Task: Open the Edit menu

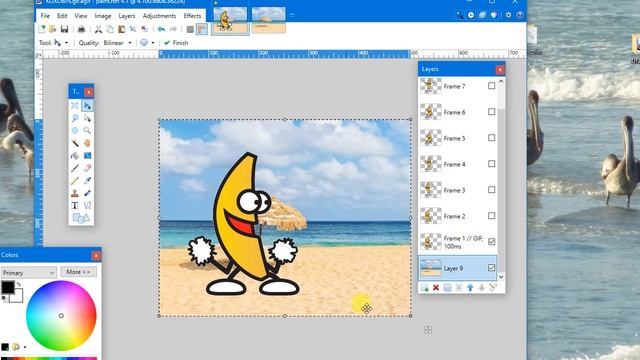Action: pyautogui.click(x=62, y=16)
